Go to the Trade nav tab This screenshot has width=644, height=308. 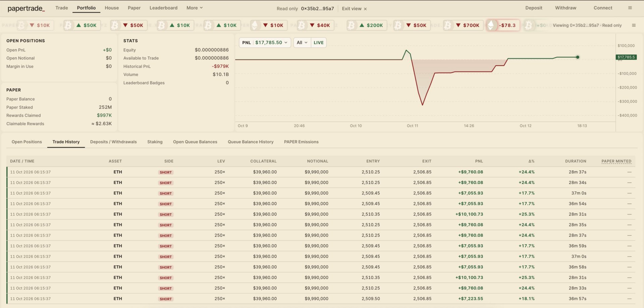click(62, 8)
